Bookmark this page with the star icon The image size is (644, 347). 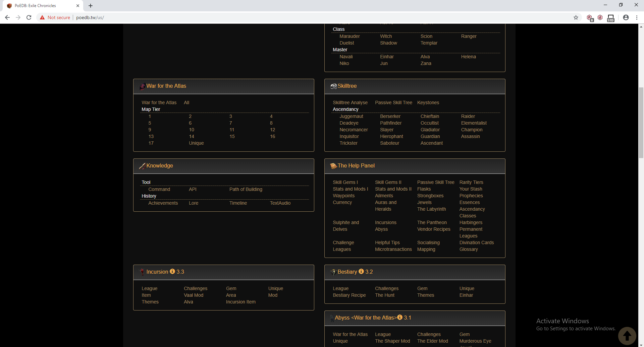click(x=576, y=17)
